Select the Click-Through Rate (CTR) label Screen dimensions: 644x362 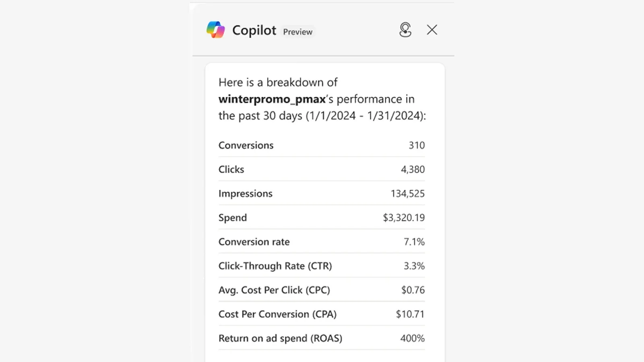tap(275, 266)
